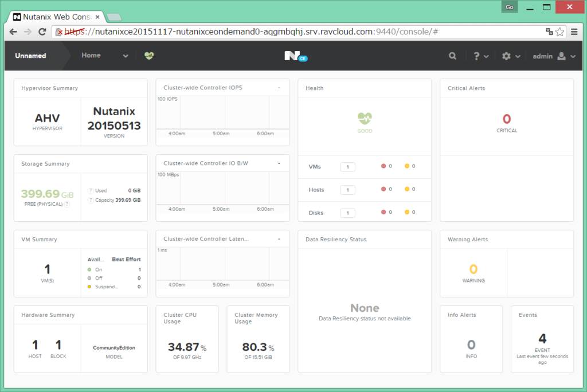Click the cluster health heart icon in navbar

tap(149, 56)
